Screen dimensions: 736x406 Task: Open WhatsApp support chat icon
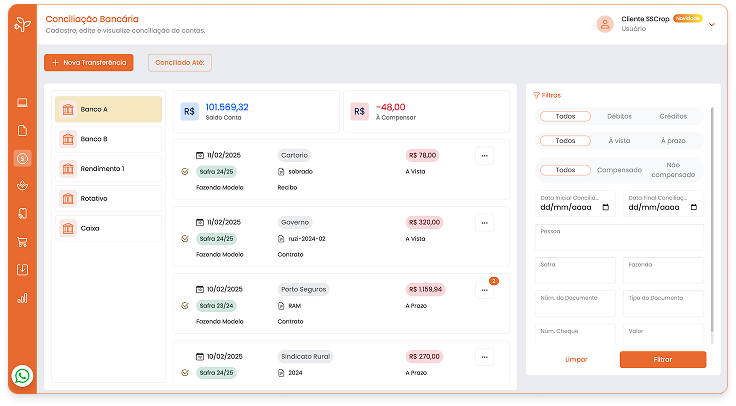click(23, 376)
